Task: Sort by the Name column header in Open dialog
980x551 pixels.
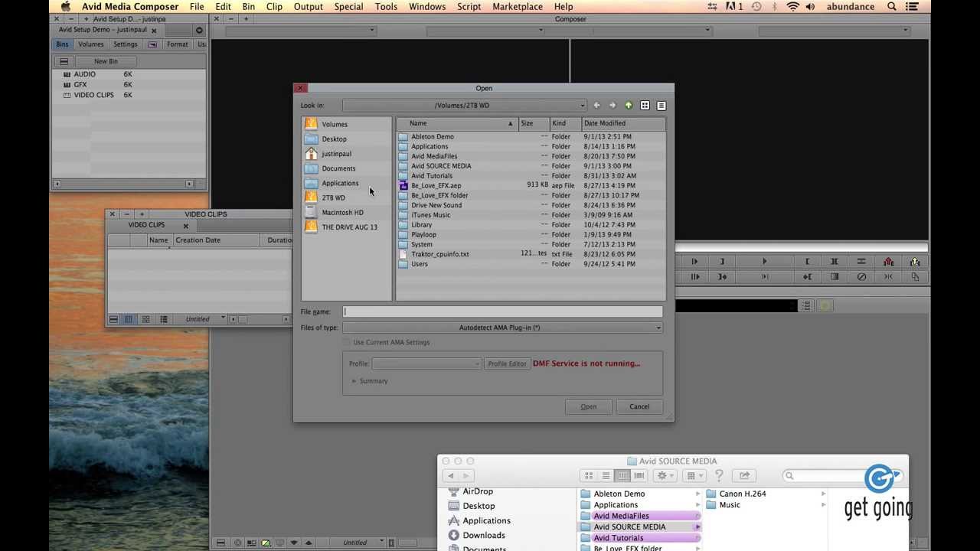Action: (x=456, y=123)
